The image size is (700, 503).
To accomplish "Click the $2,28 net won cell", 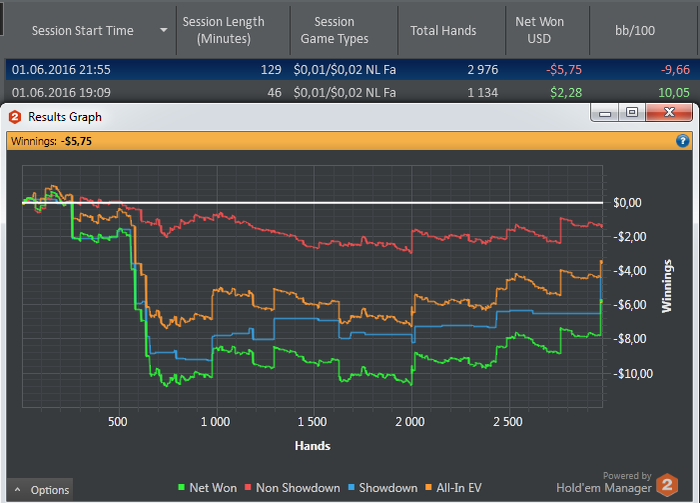I will tap(566, 92).
